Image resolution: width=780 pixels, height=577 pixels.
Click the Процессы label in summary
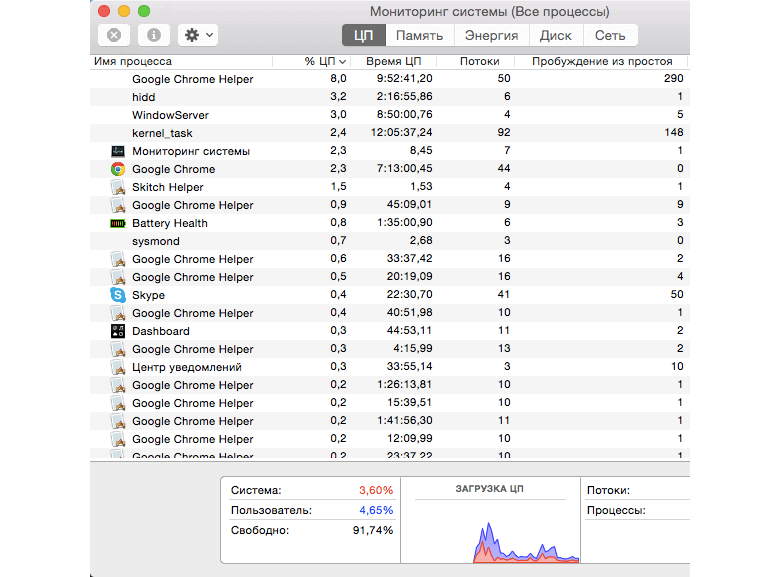pyautogui.click(x=616, y=510)
